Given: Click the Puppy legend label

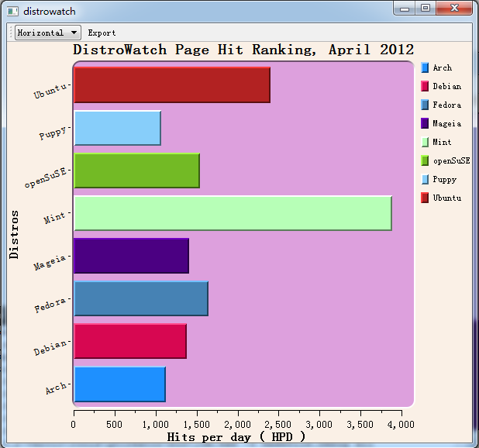Looking at the screenshot, I should point(444,180).
